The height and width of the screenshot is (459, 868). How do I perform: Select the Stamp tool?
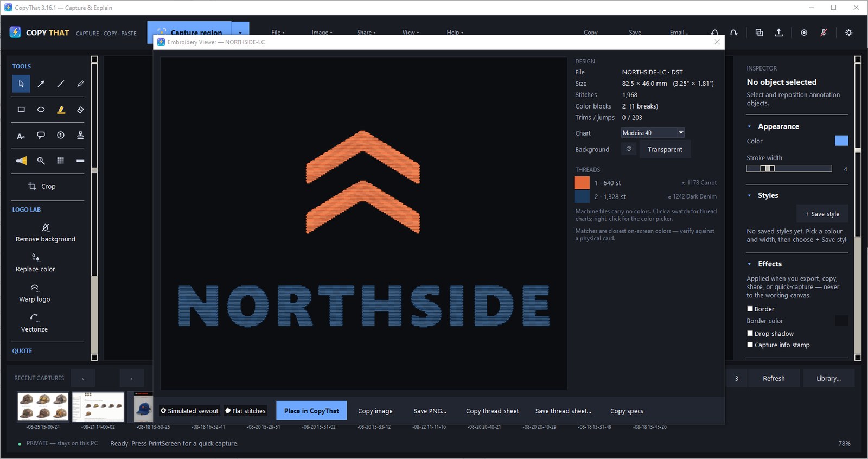pos(80,136)
